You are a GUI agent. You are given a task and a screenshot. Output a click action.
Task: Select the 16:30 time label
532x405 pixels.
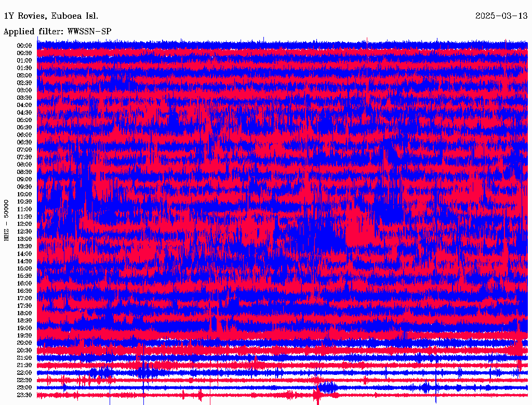pos(24,291)
